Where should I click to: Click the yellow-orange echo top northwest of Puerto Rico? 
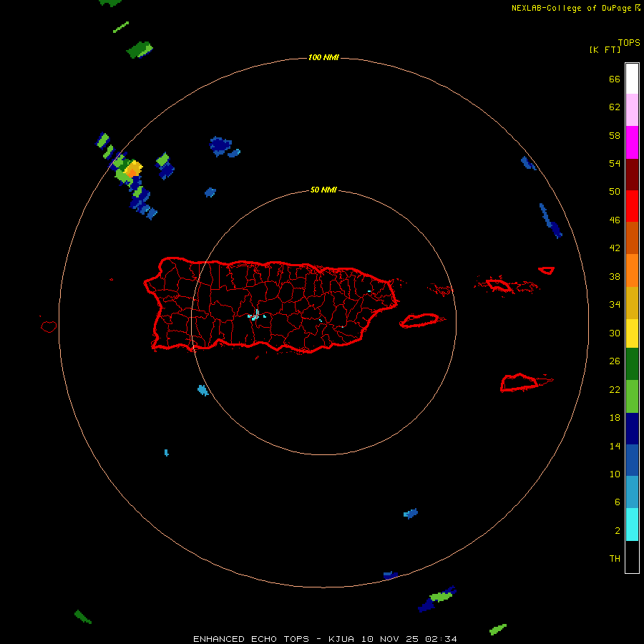tap(134, 169)
